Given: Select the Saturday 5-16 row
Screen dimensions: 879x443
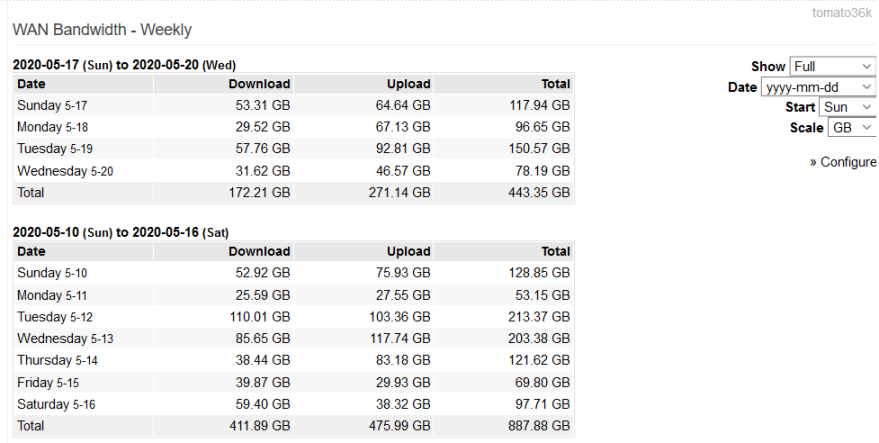Looking at the screenshot, I should tap(293, 404).
